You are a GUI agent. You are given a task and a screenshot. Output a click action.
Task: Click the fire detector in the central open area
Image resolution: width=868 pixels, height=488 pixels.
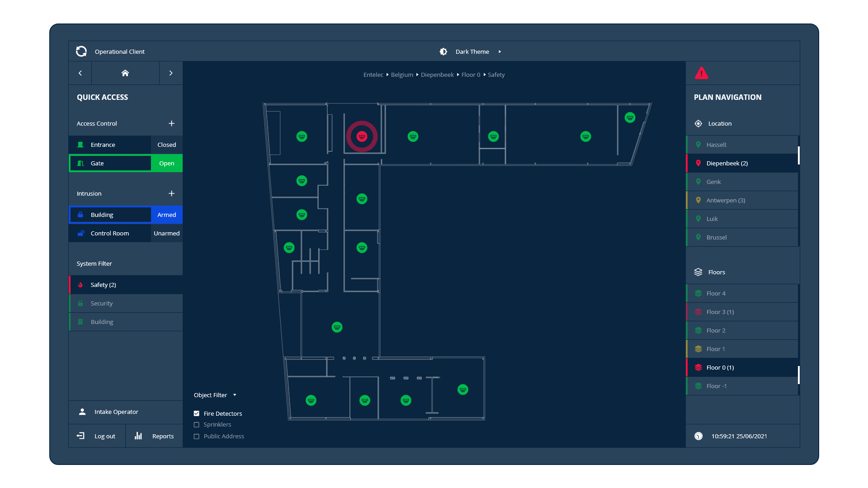(x=337, y=327)
